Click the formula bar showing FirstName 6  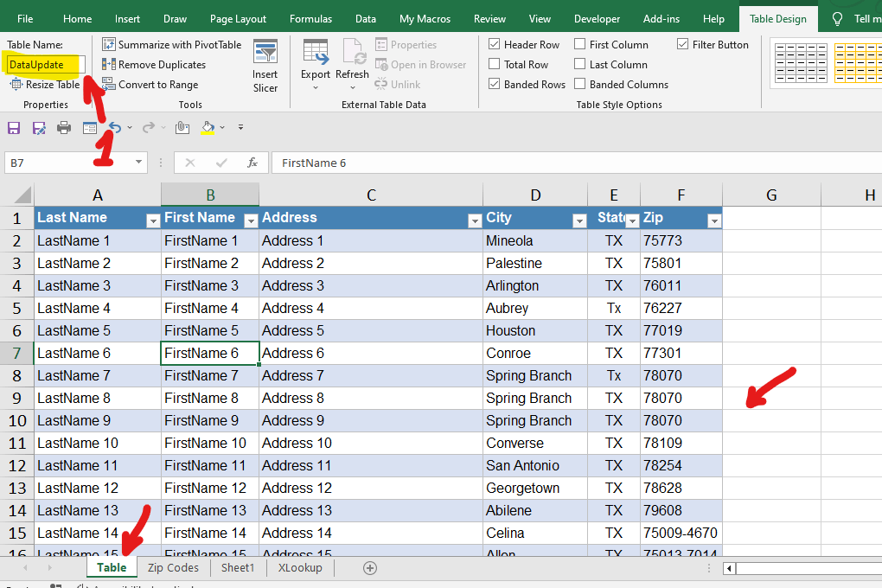point(576,163)
